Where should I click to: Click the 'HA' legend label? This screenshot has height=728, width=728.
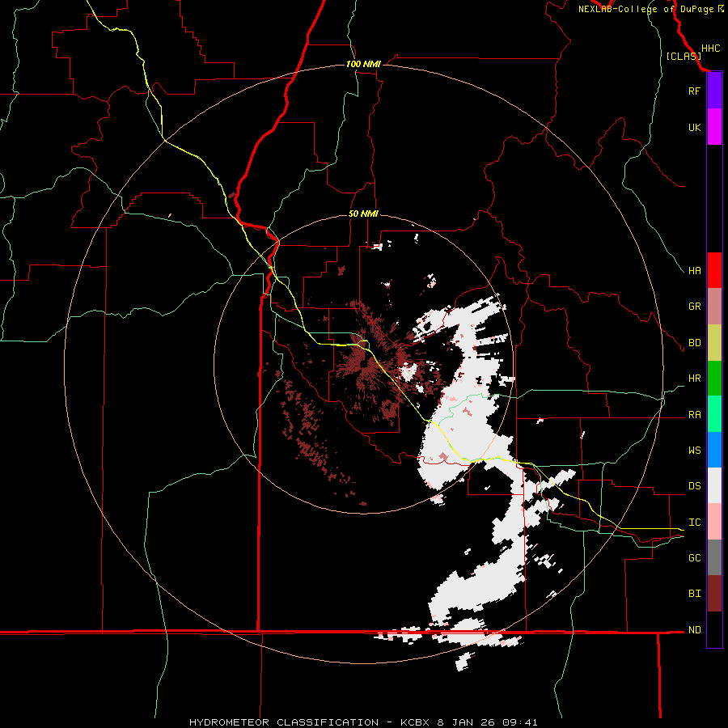point(694,271)
